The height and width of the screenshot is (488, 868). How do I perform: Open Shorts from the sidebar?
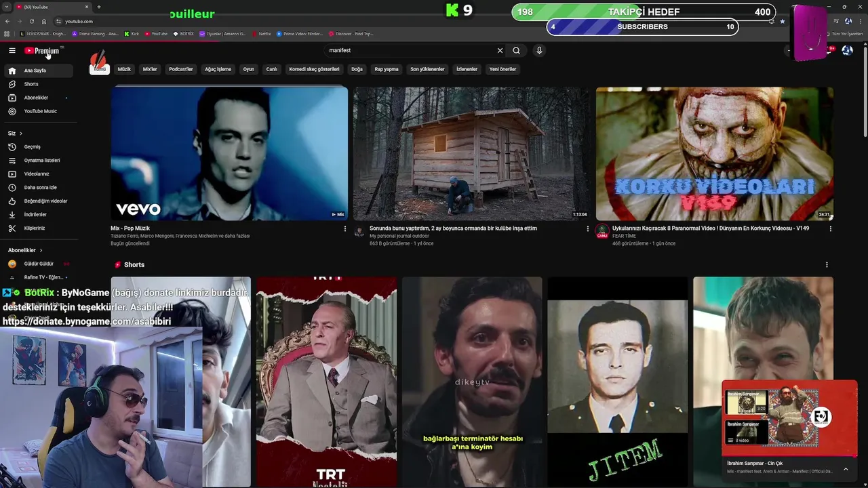(x=39, y=84)
